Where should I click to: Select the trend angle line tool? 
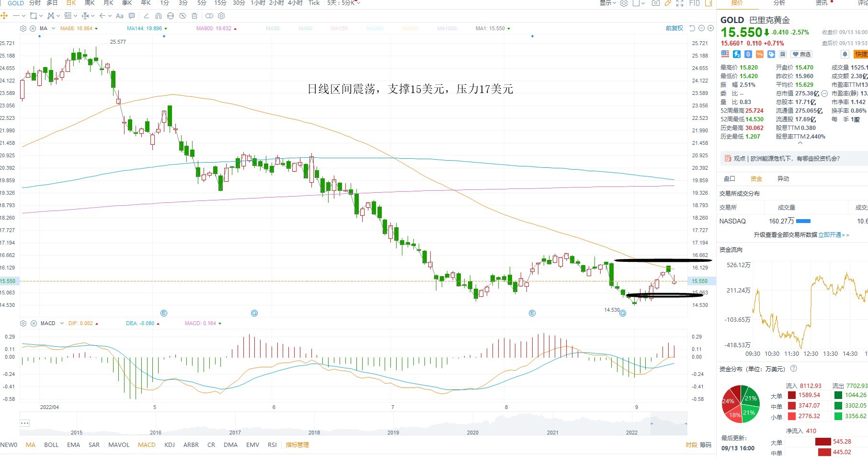146,16
